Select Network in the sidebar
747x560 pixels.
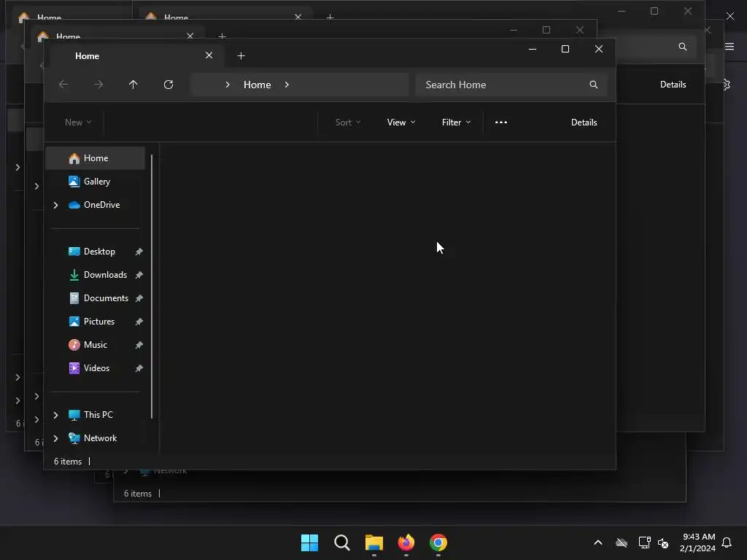coord(100,438)
